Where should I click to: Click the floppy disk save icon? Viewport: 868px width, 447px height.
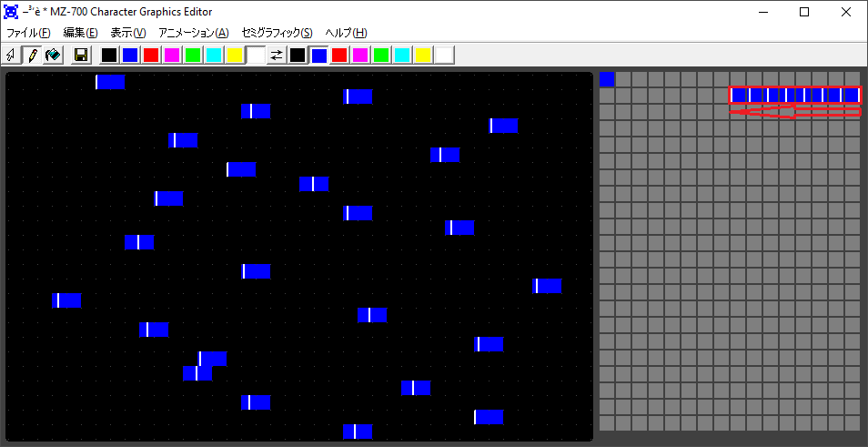(81, 56)
